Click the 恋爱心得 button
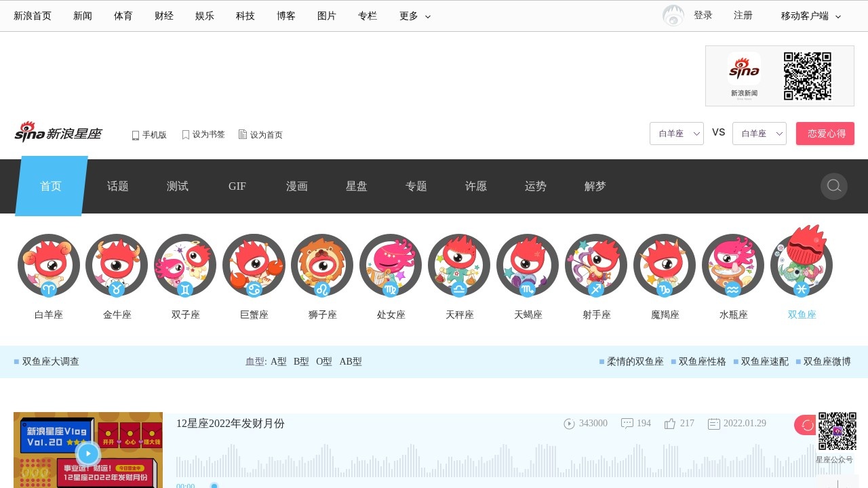 pyautogui.click(x=825, y=134)
